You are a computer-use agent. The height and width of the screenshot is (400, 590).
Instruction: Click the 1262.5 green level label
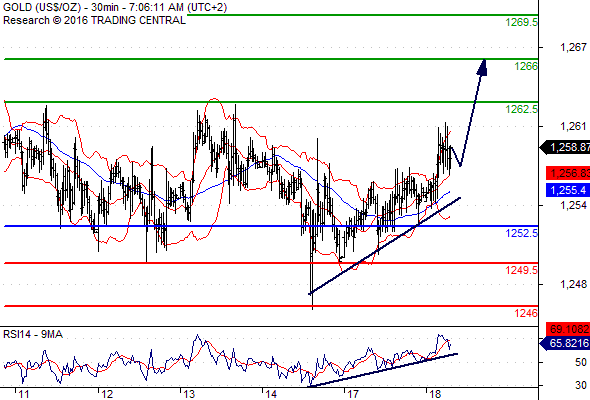click(522, 109)
